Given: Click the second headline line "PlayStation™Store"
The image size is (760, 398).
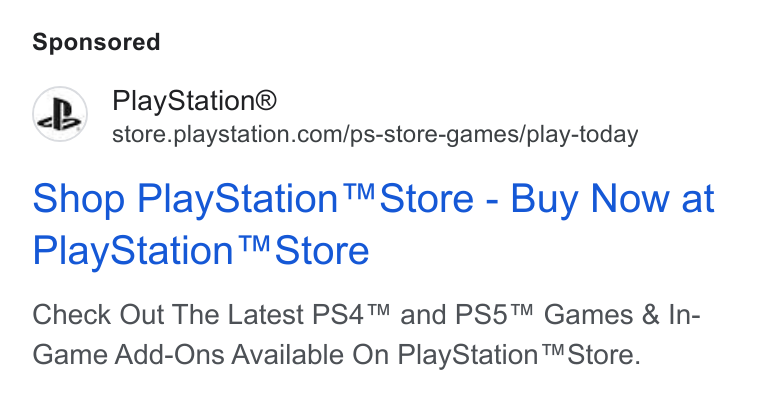Looking at the screenshot, I should [201, 251].
